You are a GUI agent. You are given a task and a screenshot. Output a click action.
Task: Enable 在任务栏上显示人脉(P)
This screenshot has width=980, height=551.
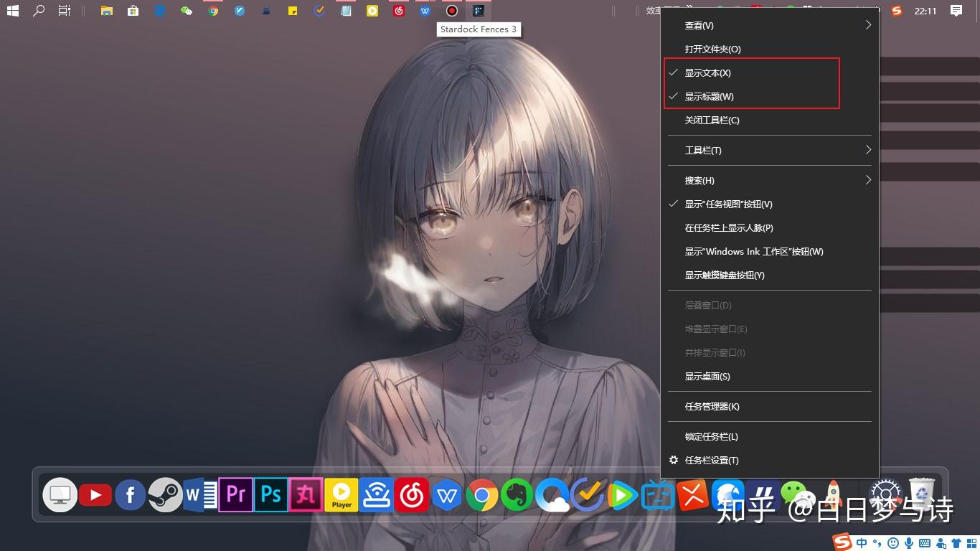point(769,227)
